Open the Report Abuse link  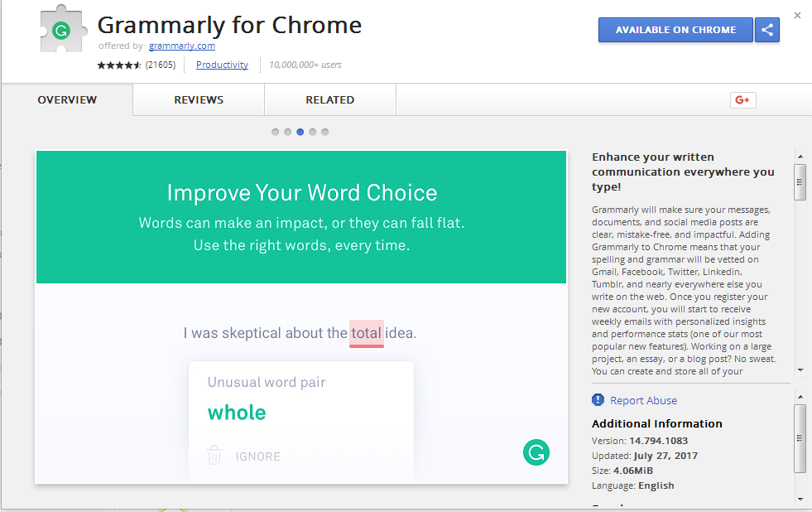pyautogui.click(x=643, y=401)
